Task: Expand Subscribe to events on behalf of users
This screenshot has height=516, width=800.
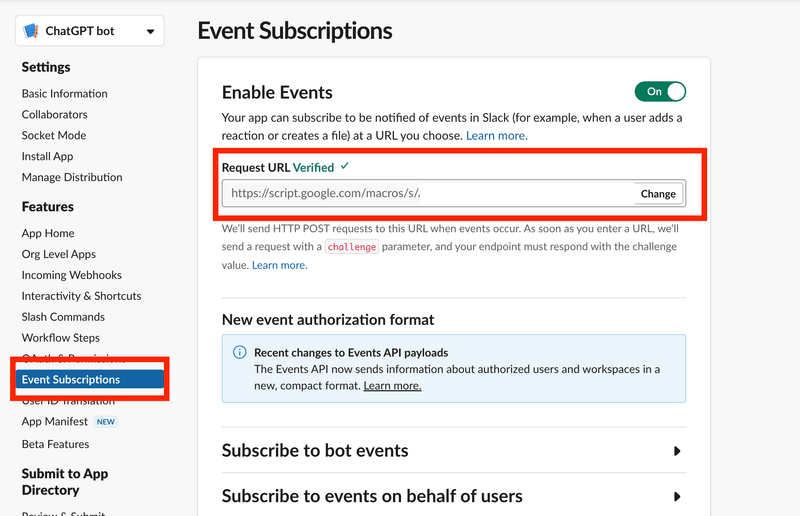Action: pyautogui.click(x=454, y=496)
